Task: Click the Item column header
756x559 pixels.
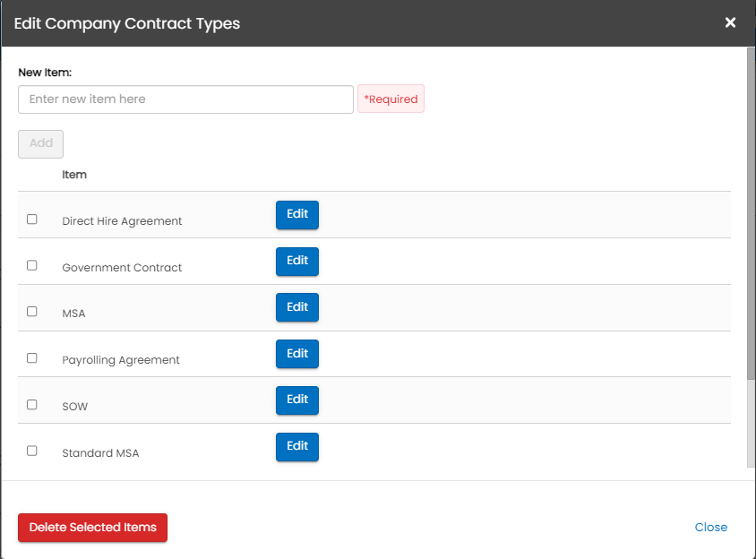Action: [74, 175]
